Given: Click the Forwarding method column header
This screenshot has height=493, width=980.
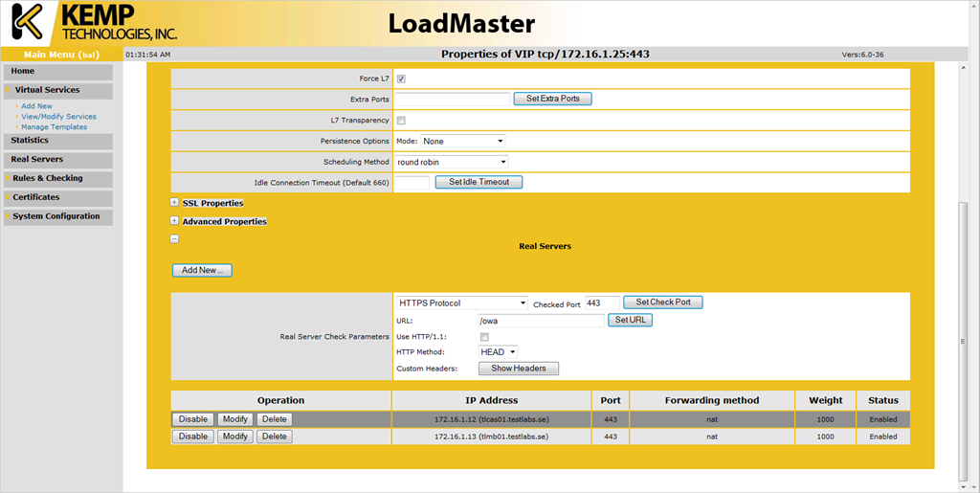Looking at the screenshot, I should [x=712, y=400].
